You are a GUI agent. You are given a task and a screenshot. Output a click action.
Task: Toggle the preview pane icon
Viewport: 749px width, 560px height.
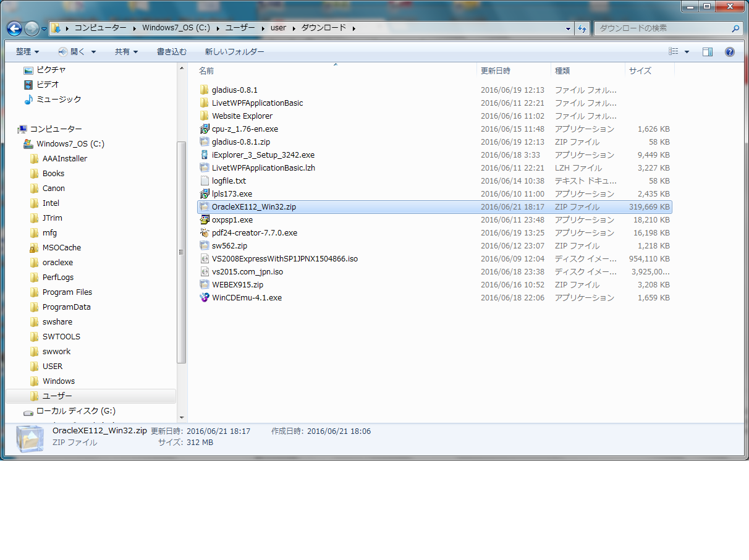pyautogui.click(x=708, y=52)
